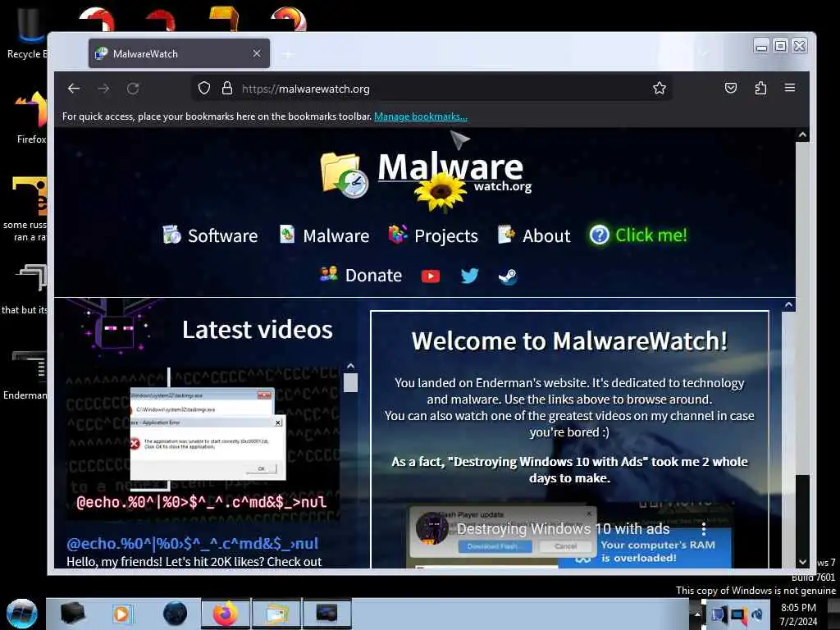
Task: Click the Welcome to MalwareWatch! heading
Action: tap(569, 341)
